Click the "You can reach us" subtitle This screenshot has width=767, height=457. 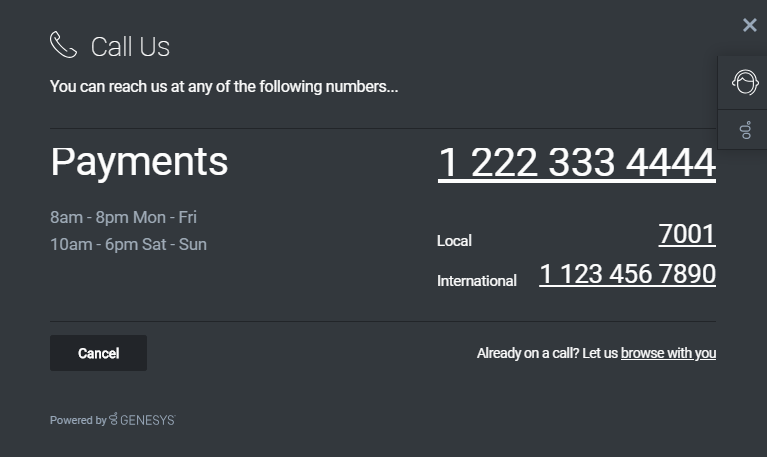click(224, 87)
